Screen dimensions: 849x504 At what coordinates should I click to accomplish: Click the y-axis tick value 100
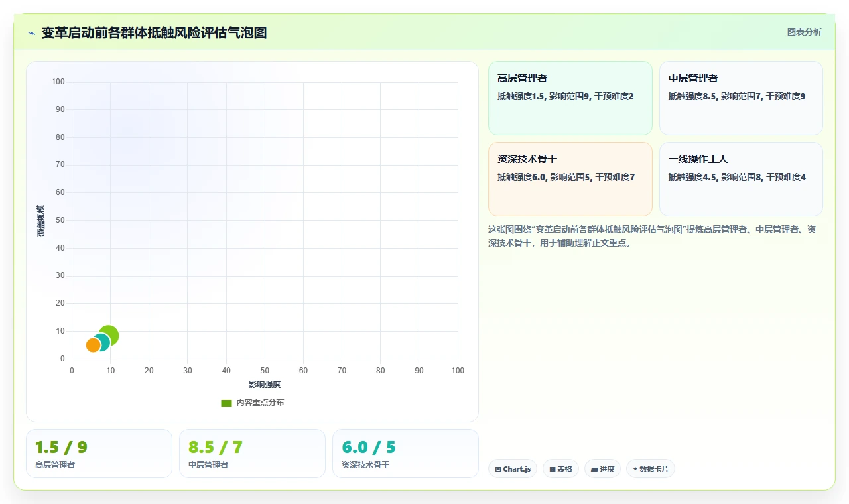(x=58, y=82)
